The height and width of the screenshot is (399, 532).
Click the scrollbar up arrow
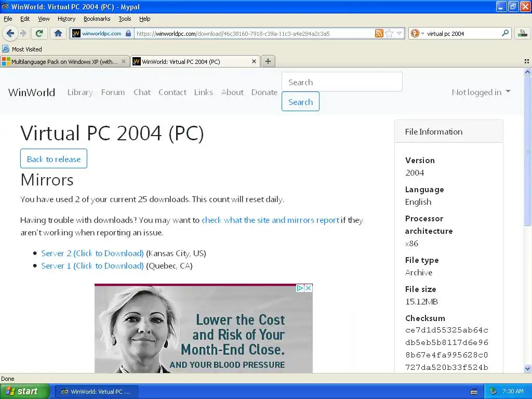click(x=527, y=72)
